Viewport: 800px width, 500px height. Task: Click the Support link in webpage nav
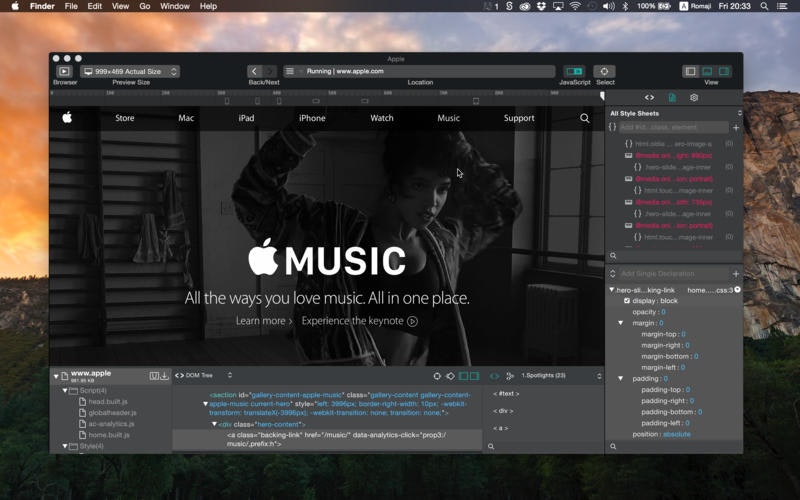519,118
